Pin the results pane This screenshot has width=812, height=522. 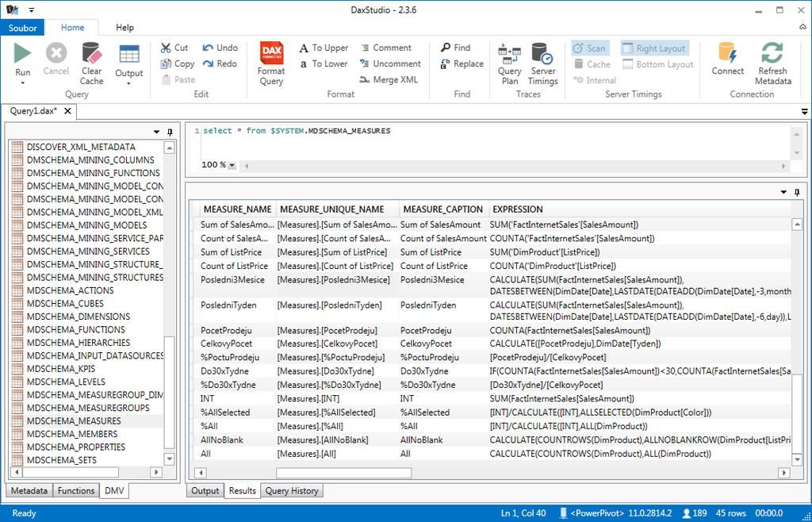pos(797,192)
